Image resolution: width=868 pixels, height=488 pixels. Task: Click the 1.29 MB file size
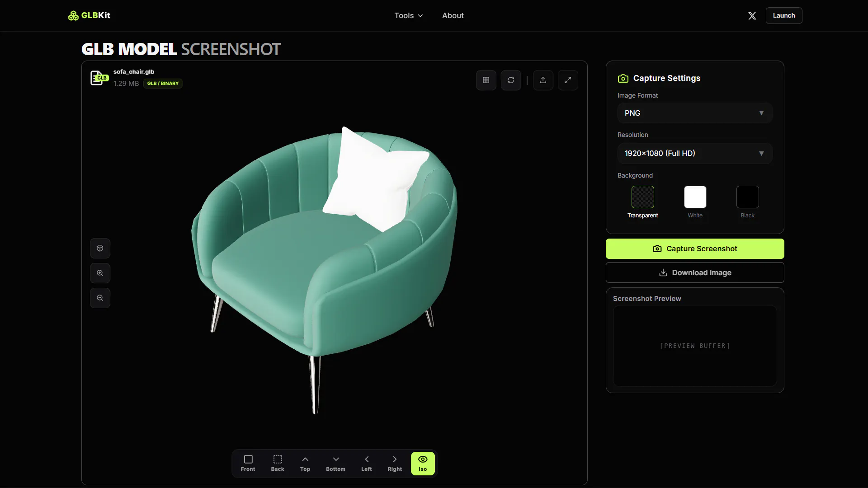pyautogui.click(x=126, y=84)
